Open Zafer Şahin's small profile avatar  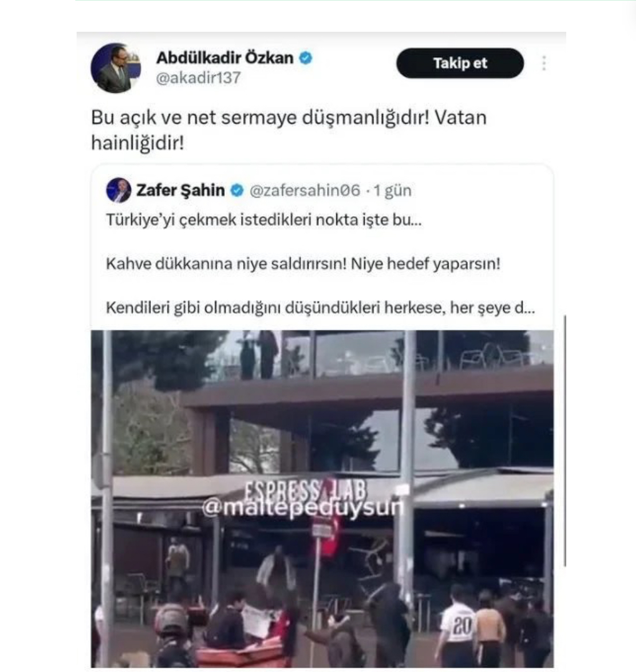(118, 190)
